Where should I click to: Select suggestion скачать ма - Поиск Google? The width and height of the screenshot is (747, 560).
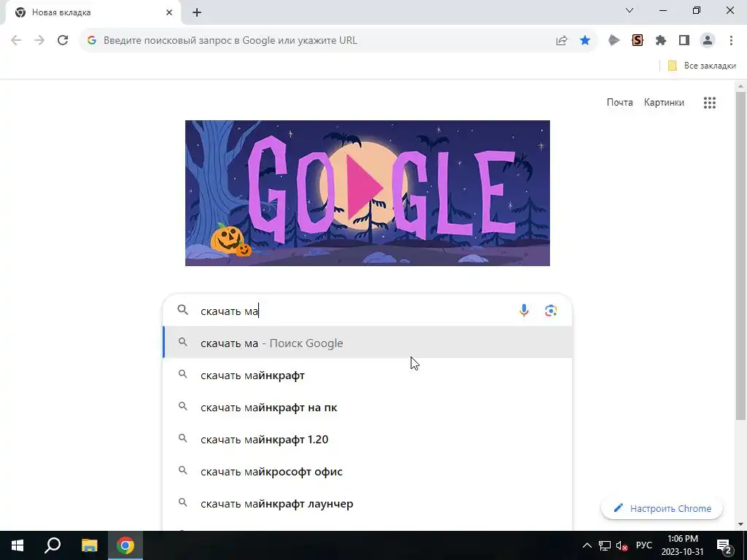(x=367, y=343)
